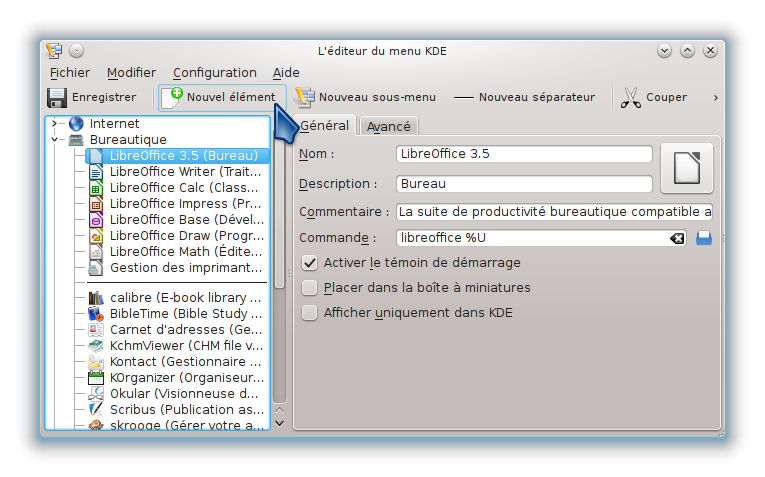The image size is (765, 477).
Task: Toggle Activer le témoin de démarrage
Action: pos(310,263)
